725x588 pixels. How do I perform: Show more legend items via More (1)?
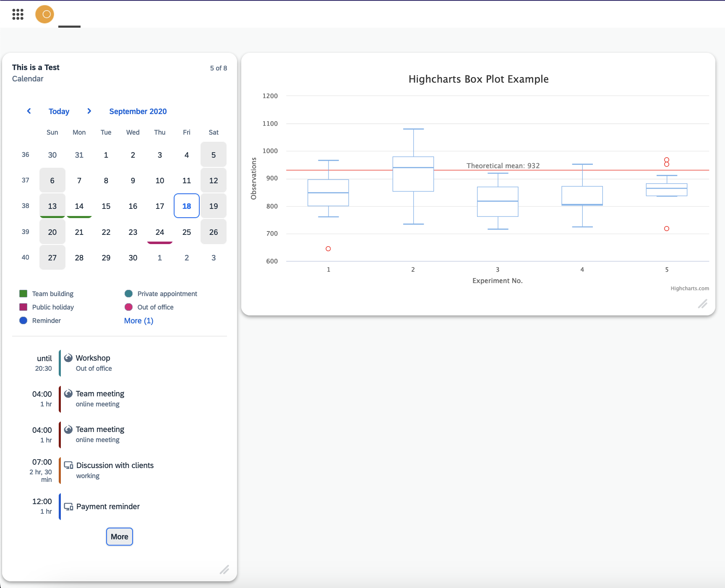pos(139,320)
